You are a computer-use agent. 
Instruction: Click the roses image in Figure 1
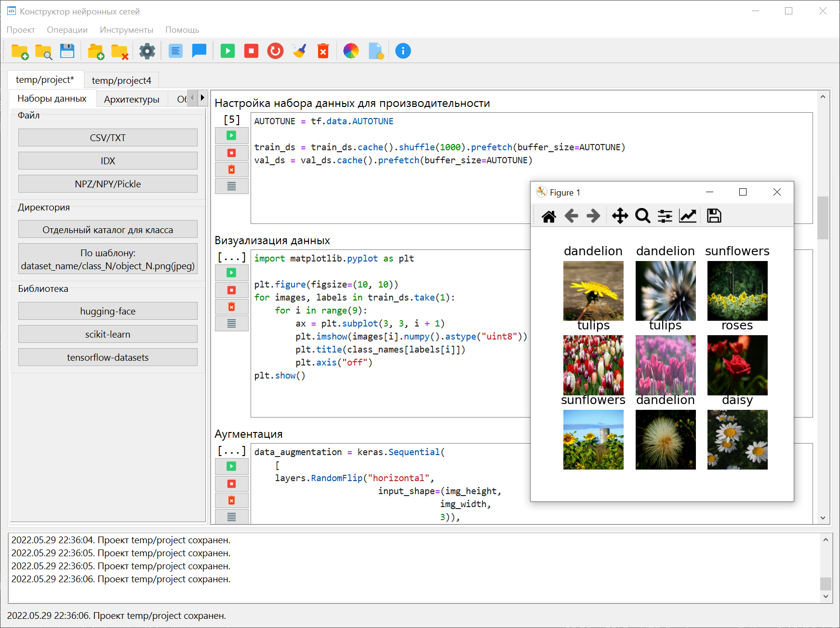click(737, 365)
